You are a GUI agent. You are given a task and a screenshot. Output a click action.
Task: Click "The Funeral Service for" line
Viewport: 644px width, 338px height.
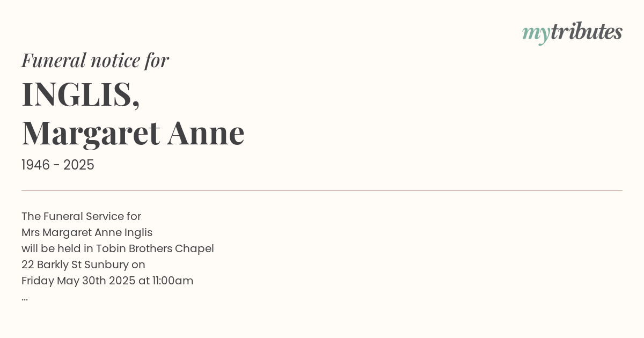(x=81, y=217)
